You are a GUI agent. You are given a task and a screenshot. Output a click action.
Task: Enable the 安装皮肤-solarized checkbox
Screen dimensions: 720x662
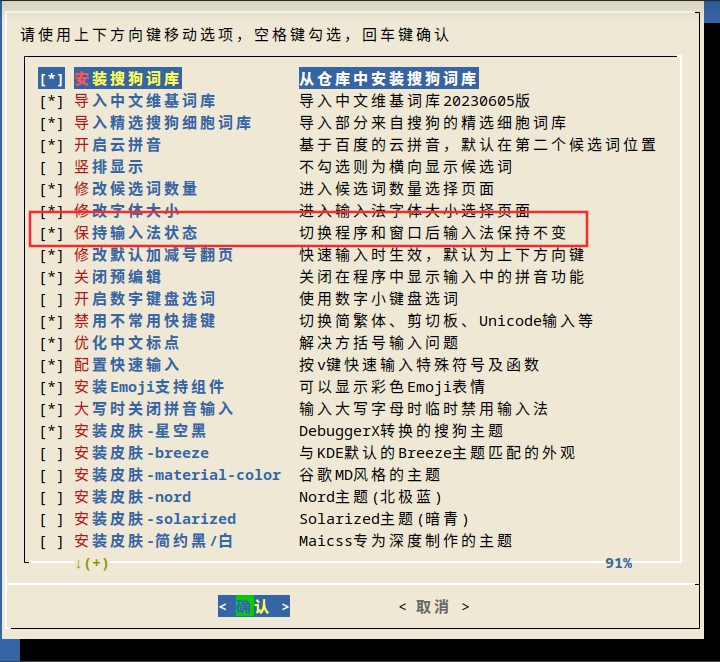[x=51, y=520]
